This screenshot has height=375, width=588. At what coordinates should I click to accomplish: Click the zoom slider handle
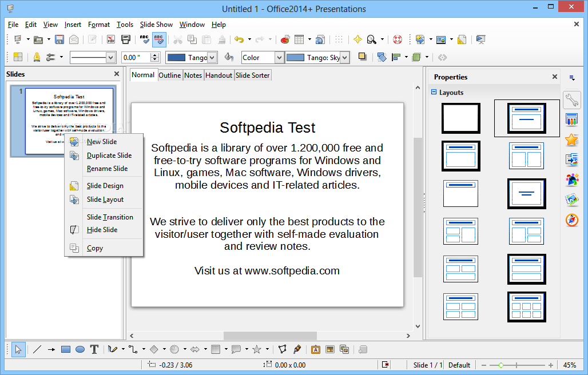click(500, 365)
